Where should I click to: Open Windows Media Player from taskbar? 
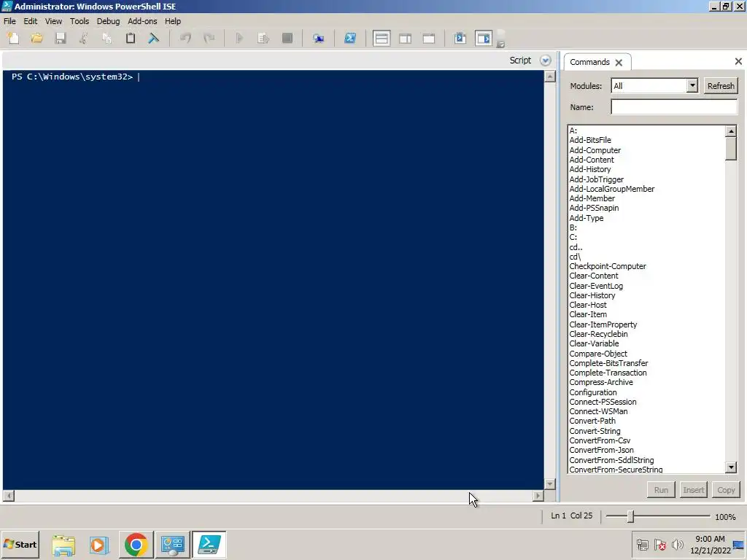pyautogui.click(x=99, y=545)
